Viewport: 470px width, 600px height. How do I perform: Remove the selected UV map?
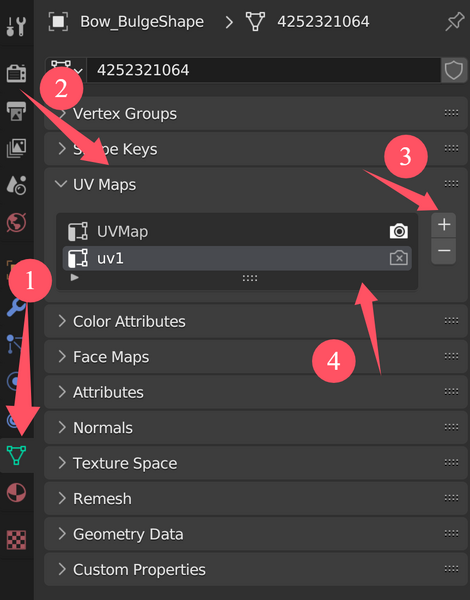[444, 251]
